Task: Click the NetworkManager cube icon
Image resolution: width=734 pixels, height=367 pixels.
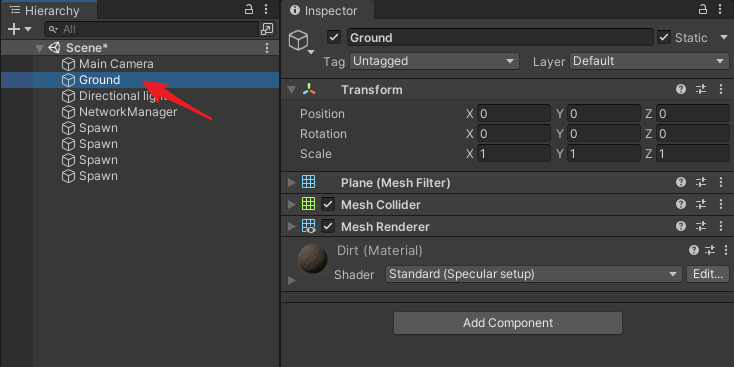Action: [x=68, y=112]
